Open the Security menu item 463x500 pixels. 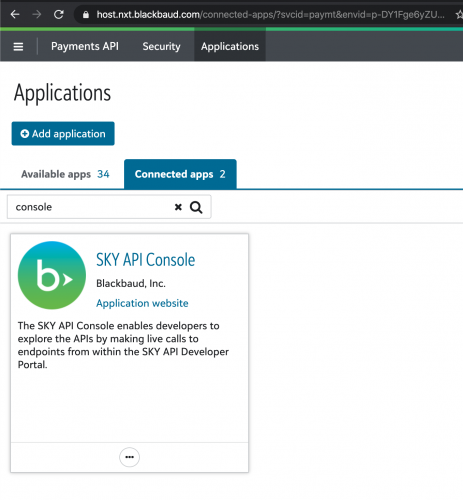click(161, 46)
